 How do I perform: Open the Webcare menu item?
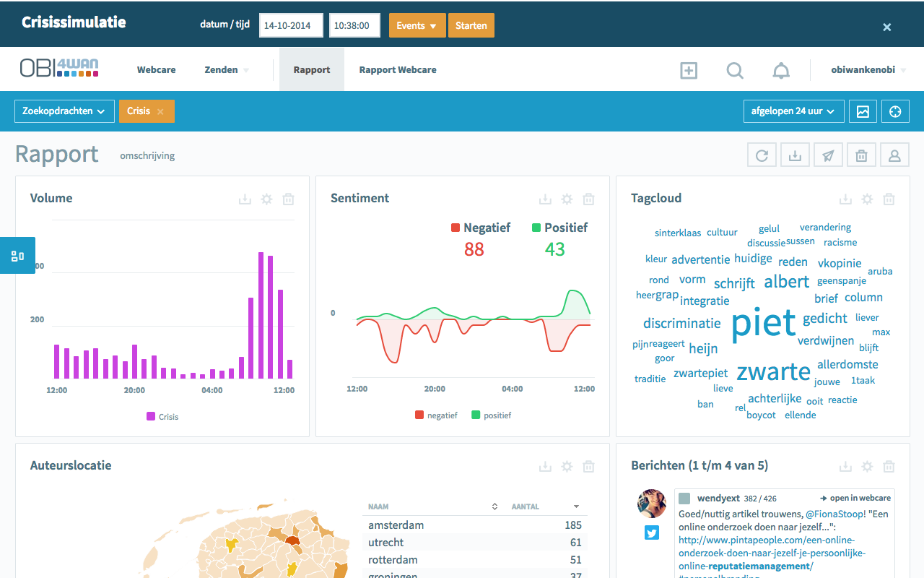coord(157,70)
